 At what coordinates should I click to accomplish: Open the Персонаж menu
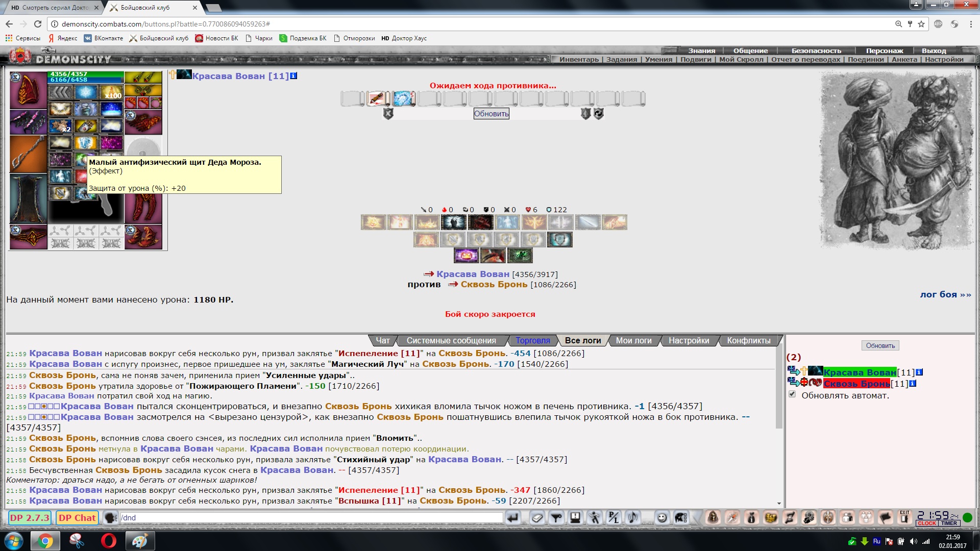coord(885,51)
